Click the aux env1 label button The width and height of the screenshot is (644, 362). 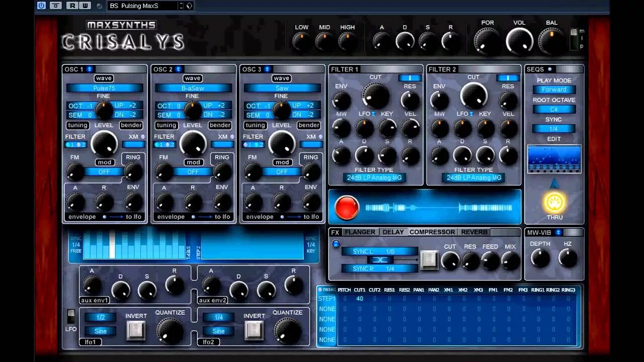pos(95,300)
